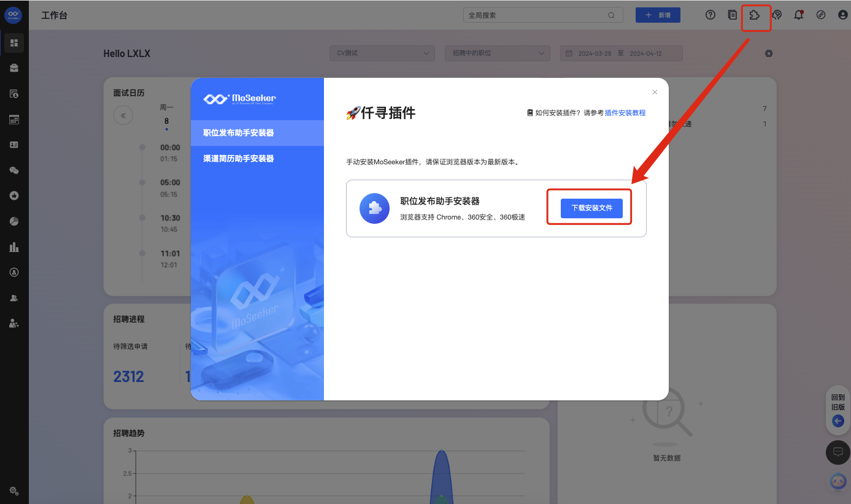Viewport: 851px width, 504px height.
Task: Click the 下载安装文件 button
Action: point(591,208)
